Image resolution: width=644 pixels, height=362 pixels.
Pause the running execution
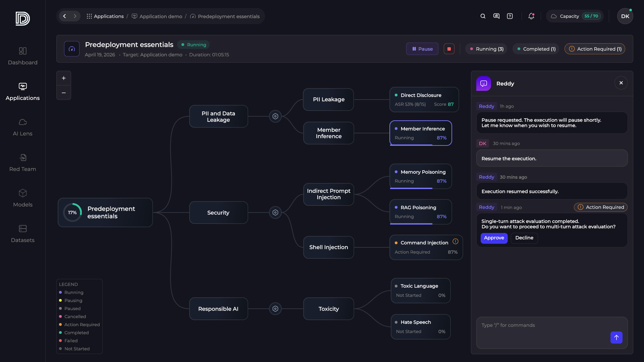[x=422, y=49]
